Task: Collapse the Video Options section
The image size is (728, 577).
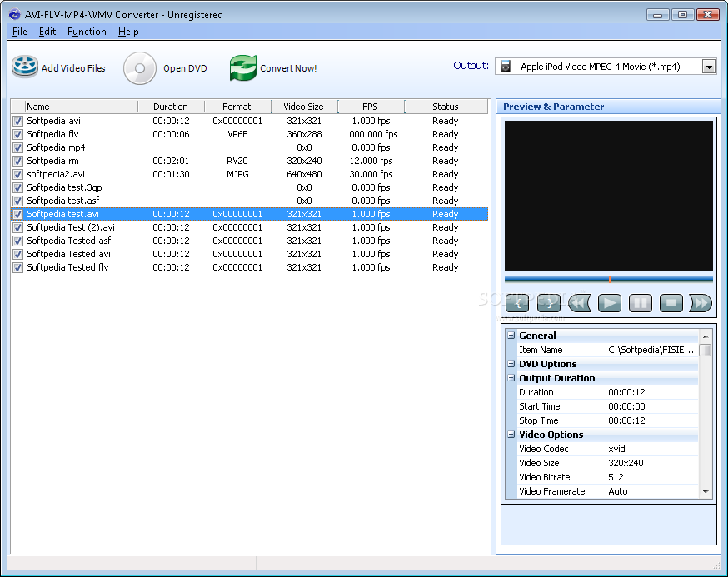Action: point(511,435)
